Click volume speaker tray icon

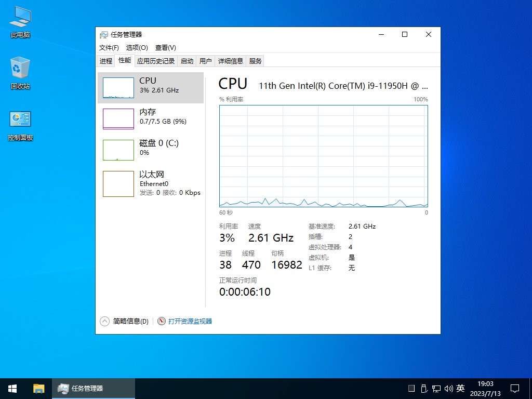click(x=448, y=389)
